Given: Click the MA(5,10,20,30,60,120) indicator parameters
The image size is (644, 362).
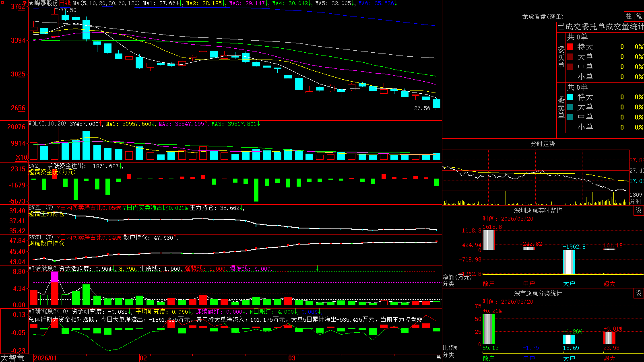Looking at the screenshot, I should (106, 3).
